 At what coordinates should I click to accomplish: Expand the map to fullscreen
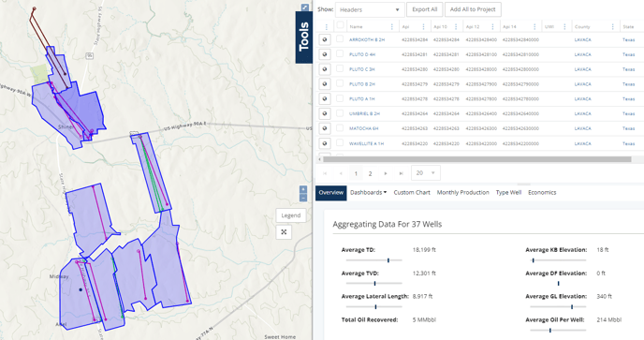[305, 7]
